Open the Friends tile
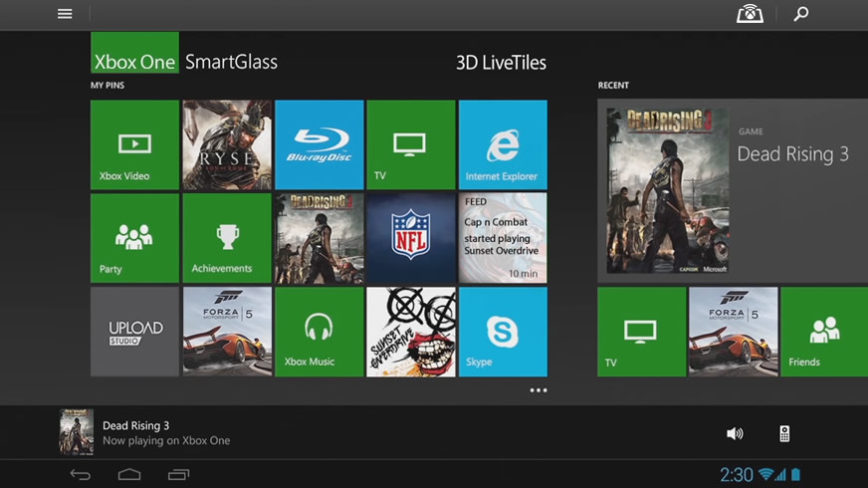Screen dimensions: 868x488 click(x=824, y=332)
